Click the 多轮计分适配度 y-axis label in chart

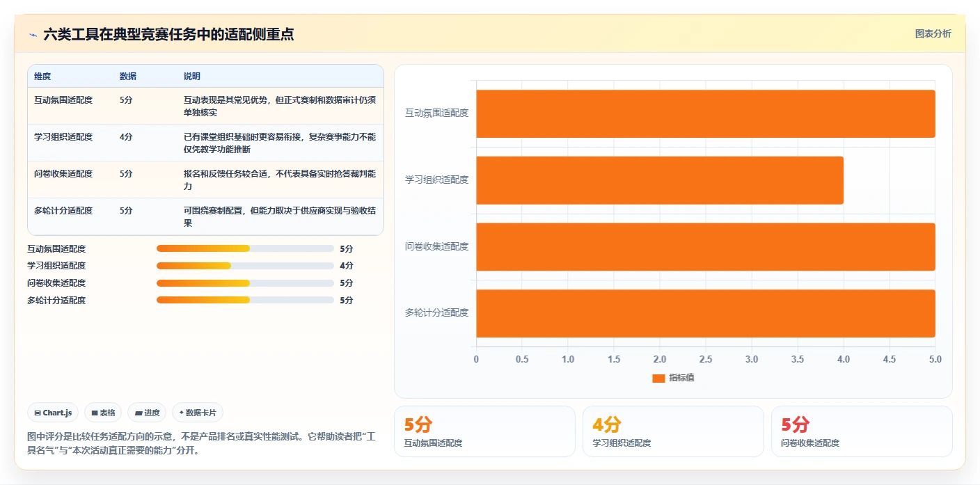click(437, 313)
